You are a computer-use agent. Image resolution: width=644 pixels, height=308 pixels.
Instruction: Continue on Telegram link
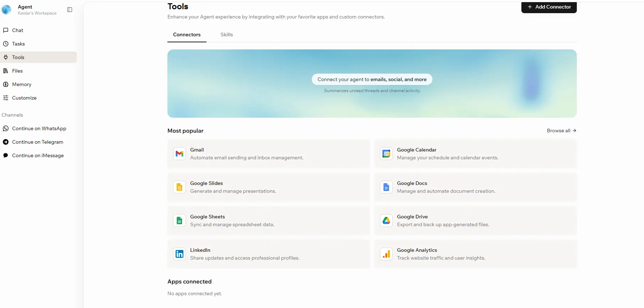point(38,142)
